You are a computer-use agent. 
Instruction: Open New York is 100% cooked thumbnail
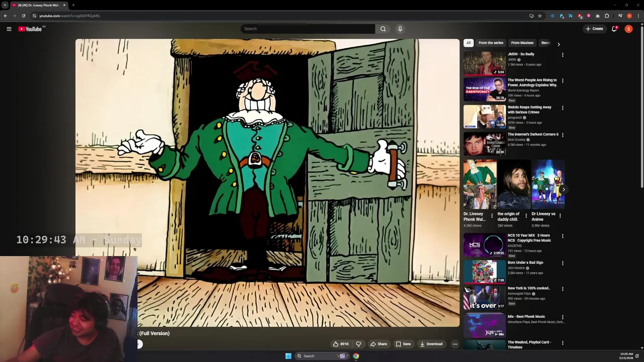pos(485,298)
